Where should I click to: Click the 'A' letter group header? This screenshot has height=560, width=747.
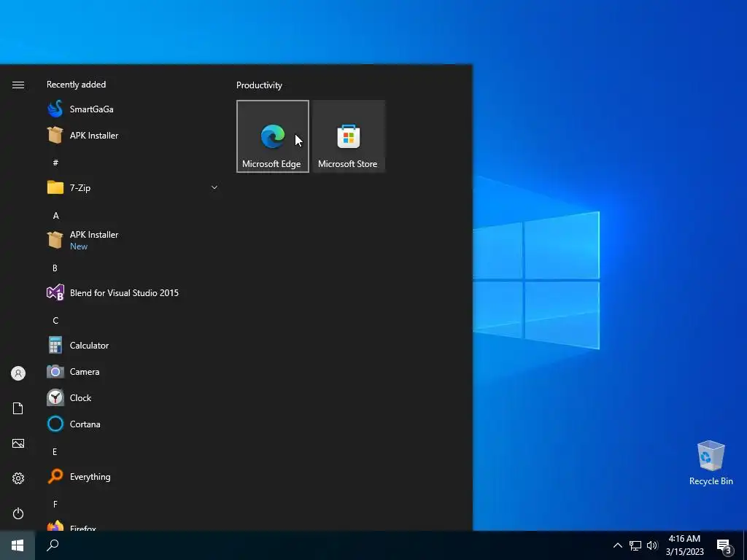(x=55, y=216)
